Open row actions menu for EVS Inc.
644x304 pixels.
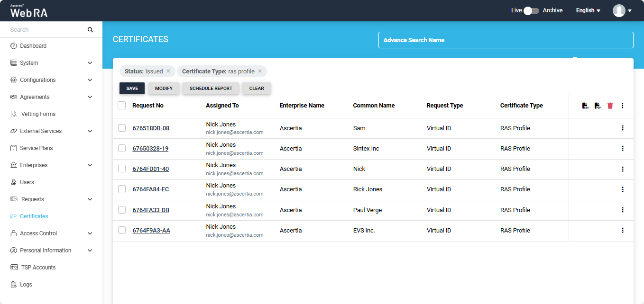623,230
